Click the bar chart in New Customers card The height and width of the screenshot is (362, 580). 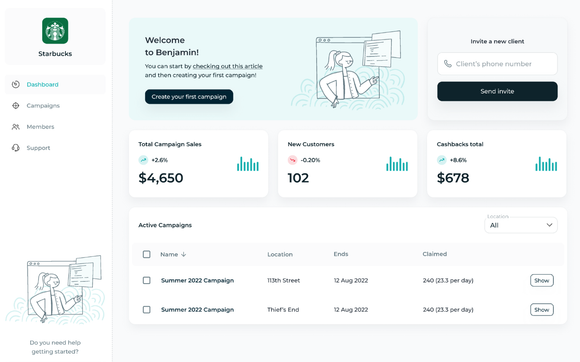pyautogui.click(x=397, y=164)
